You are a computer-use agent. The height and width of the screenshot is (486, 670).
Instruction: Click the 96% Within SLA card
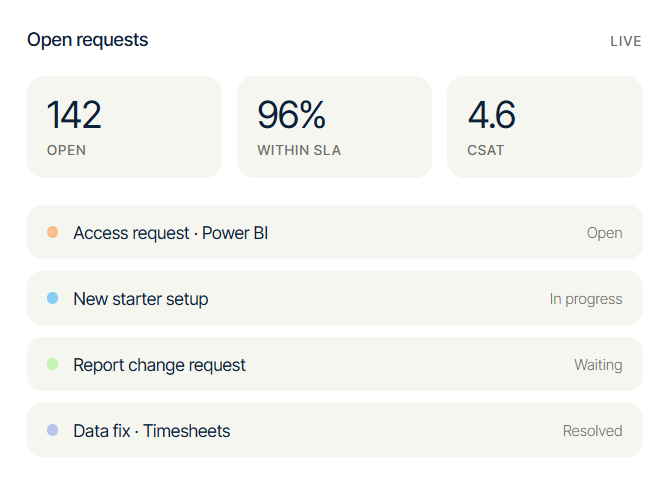[334, 127]
